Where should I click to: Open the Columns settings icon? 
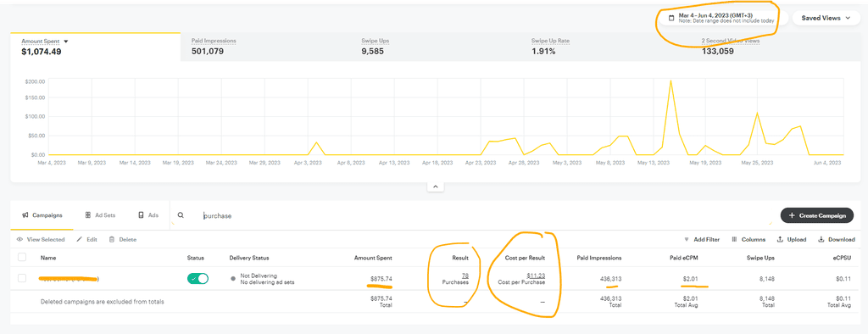[x=735, y=240]
